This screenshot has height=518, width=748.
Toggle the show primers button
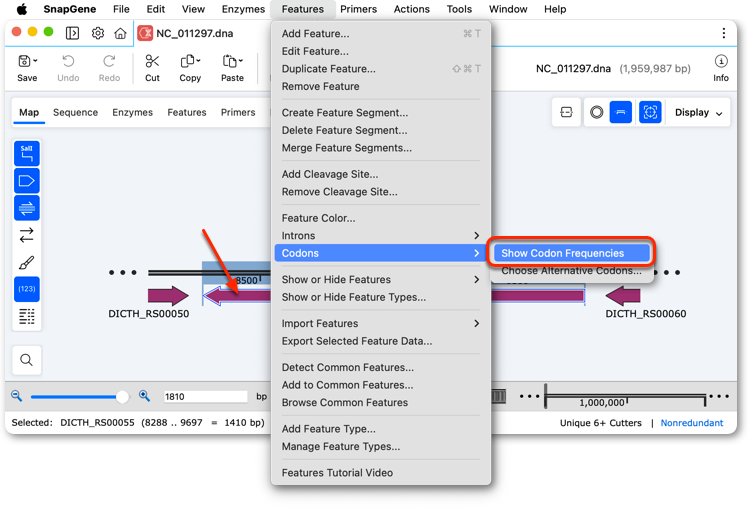click(27, 208)
